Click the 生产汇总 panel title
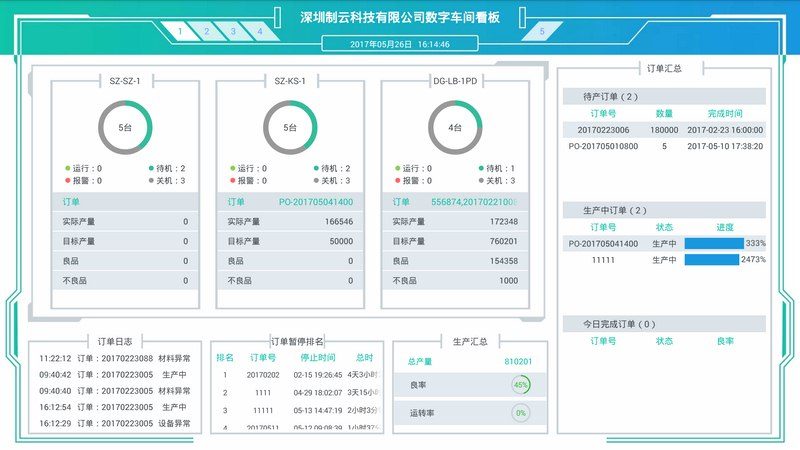Viewport: 800px width, 450px height. (470, 341)
